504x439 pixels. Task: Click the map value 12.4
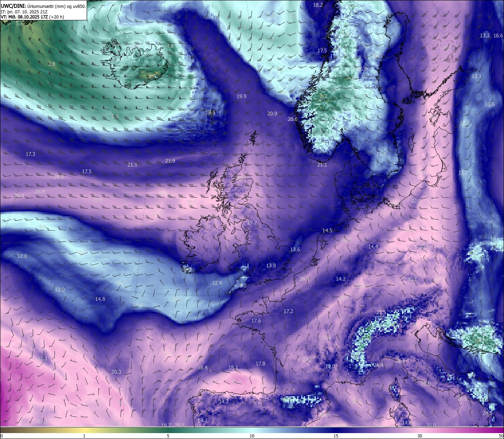[x=217, y=283]
